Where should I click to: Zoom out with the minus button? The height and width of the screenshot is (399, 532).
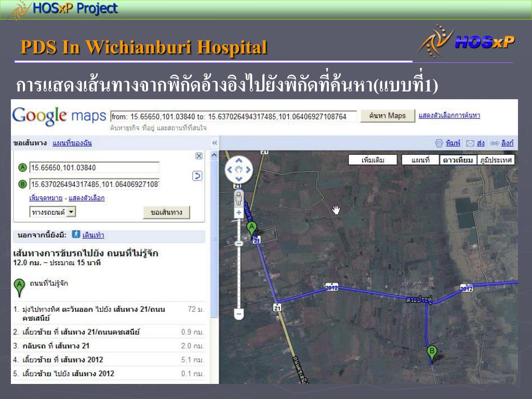tap(239, 314)
